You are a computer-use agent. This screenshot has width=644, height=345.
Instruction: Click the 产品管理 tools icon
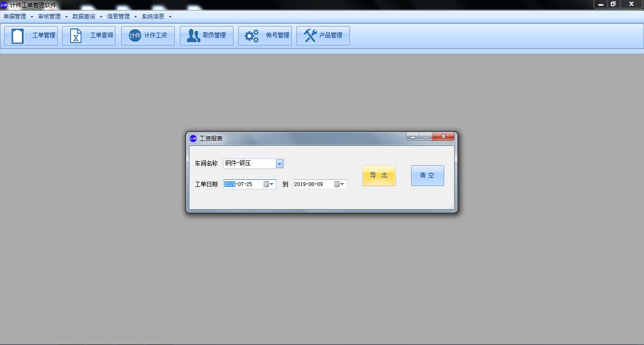click(310, 36)
